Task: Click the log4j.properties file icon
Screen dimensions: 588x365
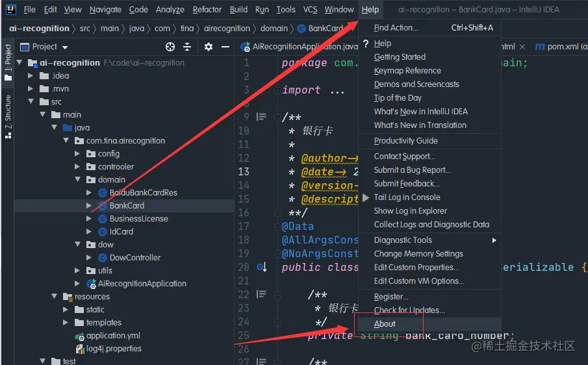Action: tap(79, 349)
